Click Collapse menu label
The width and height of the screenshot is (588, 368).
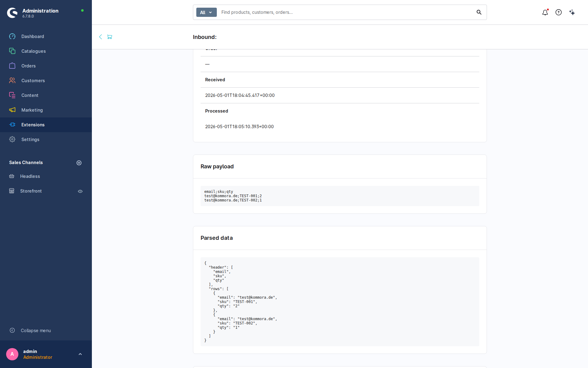(x=36, y=331)
